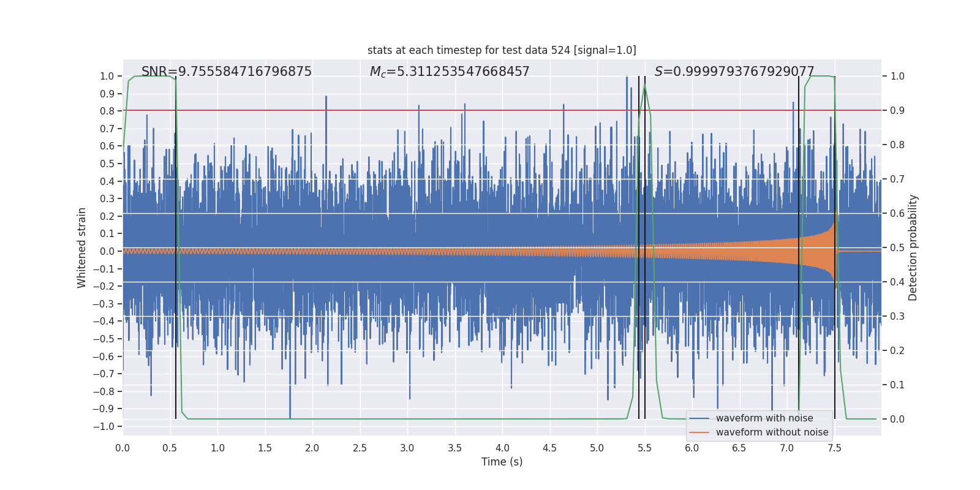Click the orange waveform without noise legend line

(x=699, y=432)
